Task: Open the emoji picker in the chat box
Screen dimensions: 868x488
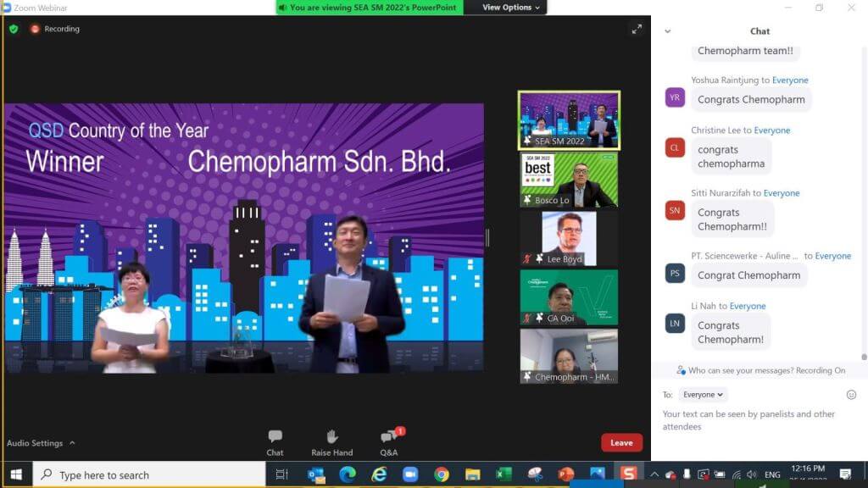Action: coord(852,395)
